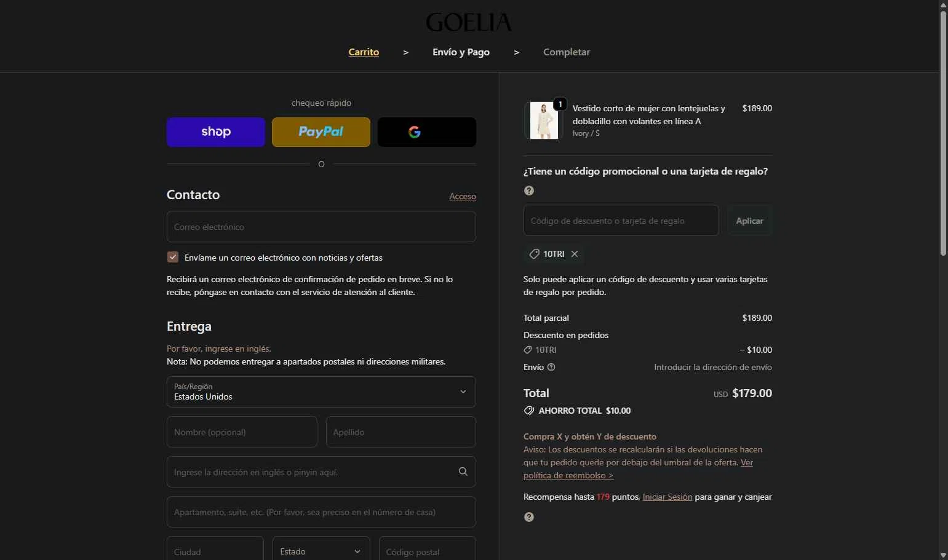Remove the 10TRI discount code
948x560 pixels.
[x=575, y=254]
